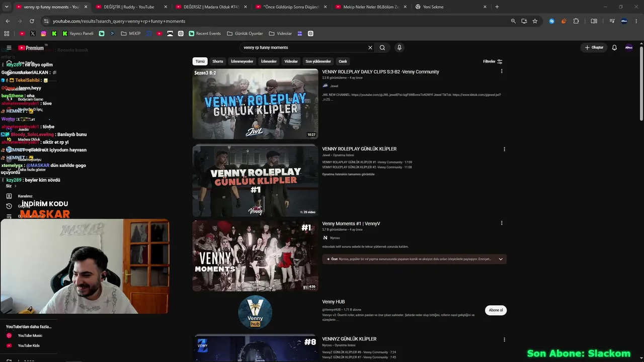Open a new browser tab
The image size is (644, 362).
pyautogui.click(x=497, y=7)
